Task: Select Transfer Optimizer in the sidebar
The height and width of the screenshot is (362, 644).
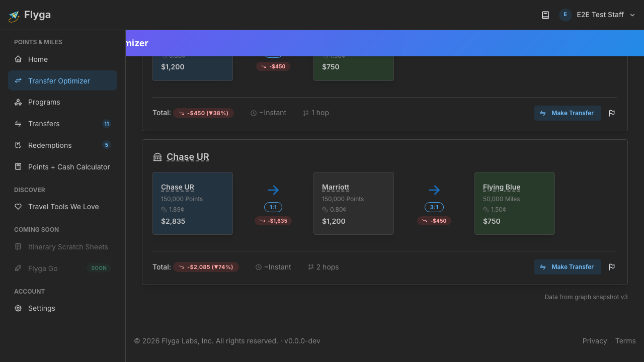Action: pos(62,80)
